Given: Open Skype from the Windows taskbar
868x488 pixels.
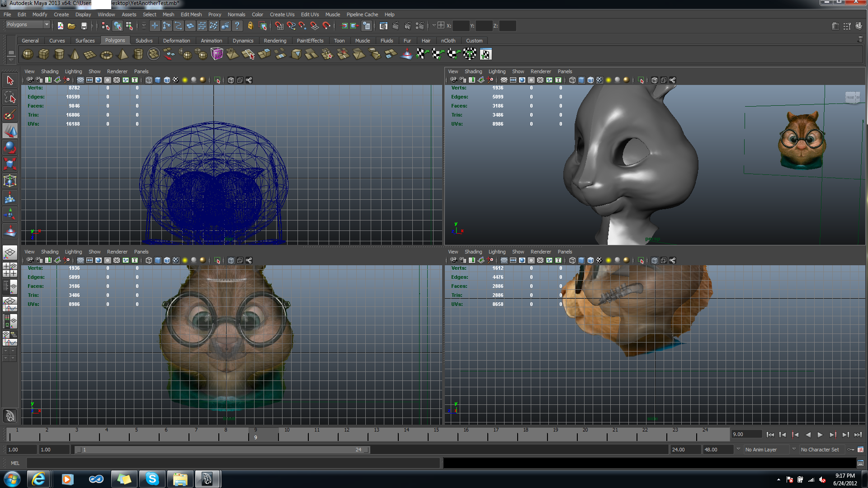Looking at the screenshot, I should click(x=152, y=479).
